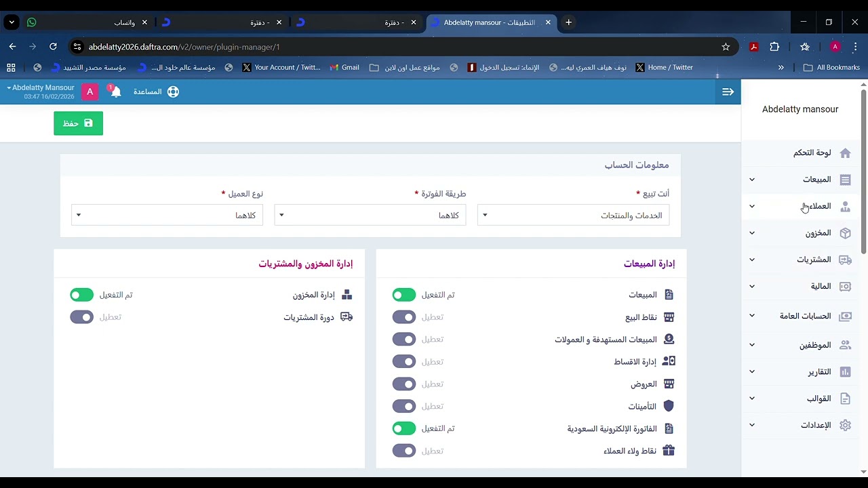Image resolution: width=868 pixels, height=488 pixels.
Task: Bookmark this page with the star icon
Action: click(x=726, y=47)
